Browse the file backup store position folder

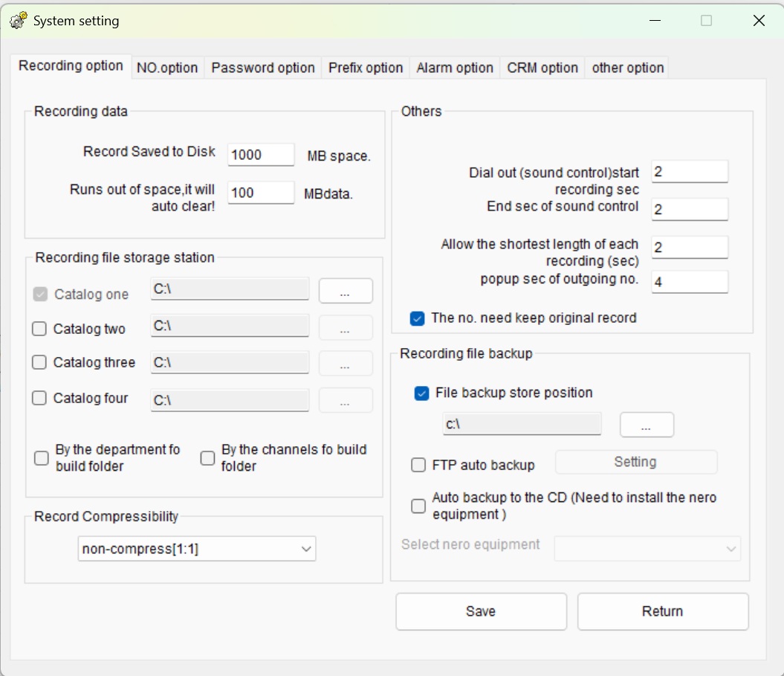pos(646,424)
